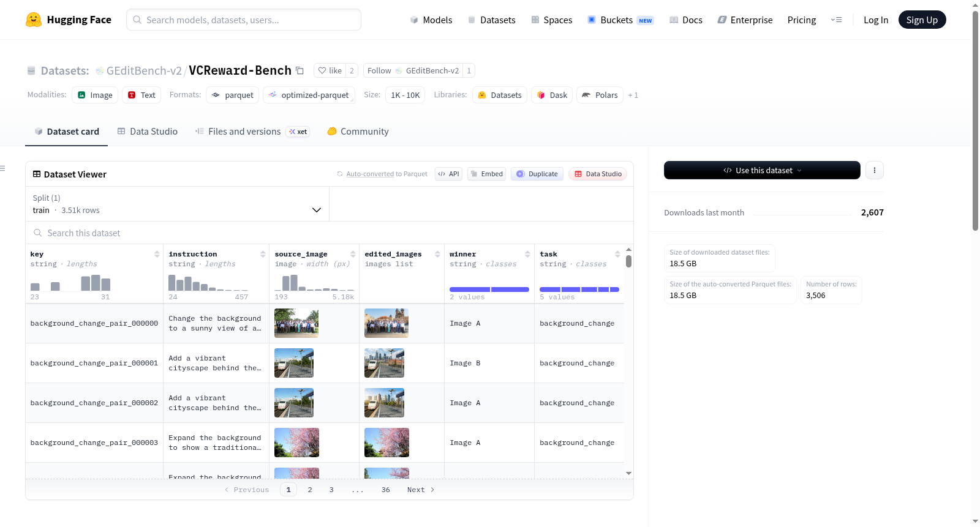Like the VCReward-Bench dataset
The image size is (980, 527).
click(x=330, y=70)
